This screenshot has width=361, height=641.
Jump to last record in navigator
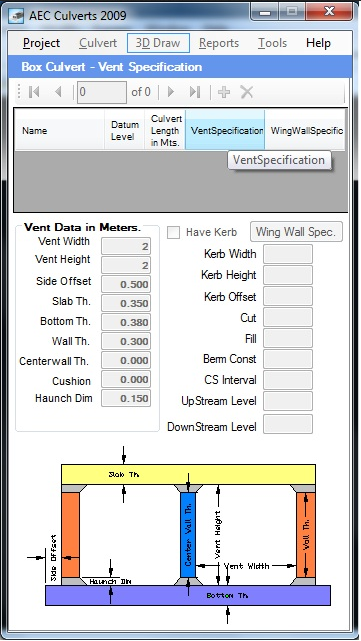pyautogui.click(x=195, y=92)
